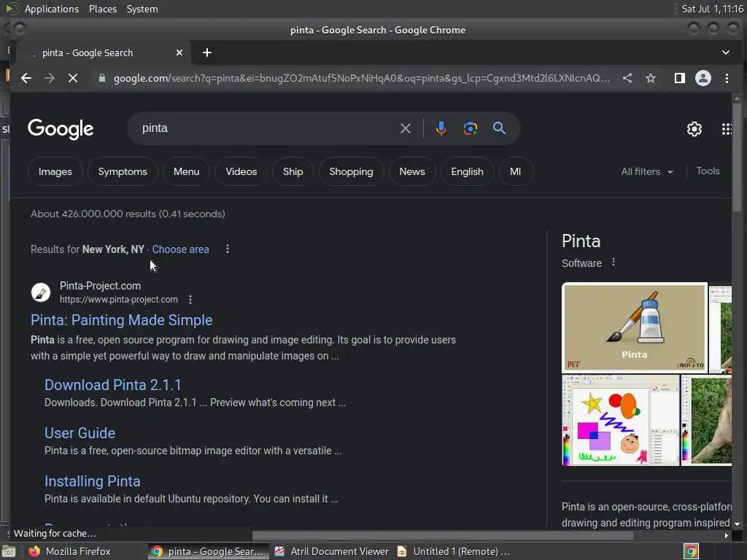Click the Pinta-Project.com site favicon
Image resolution: width=747 pixels, height=560 pixels.
(41, 292)
